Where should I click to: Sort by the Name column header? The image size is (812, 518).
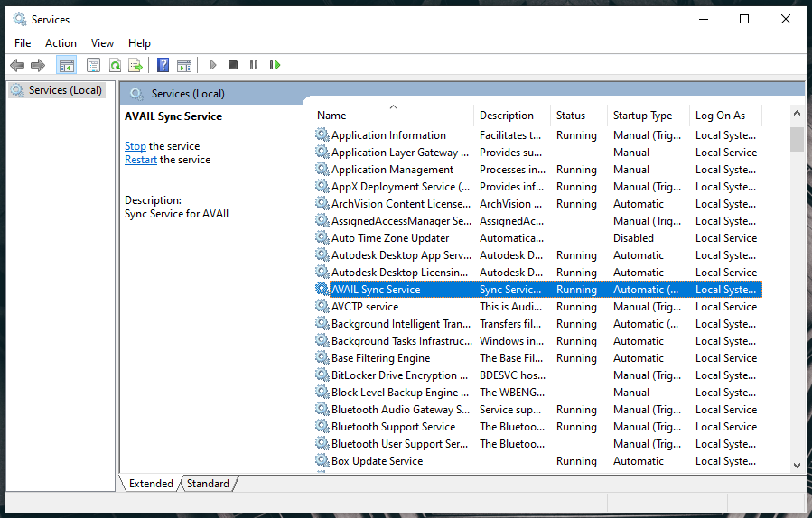click(x=394, y=116)
